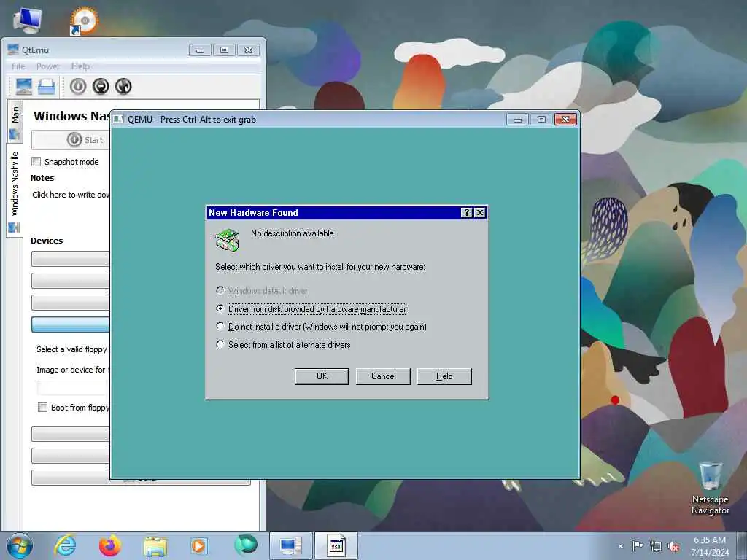Viewport: 747px width, 560px height.
Task: Show hidden tray icons arrow
Action: click(620, 546)
